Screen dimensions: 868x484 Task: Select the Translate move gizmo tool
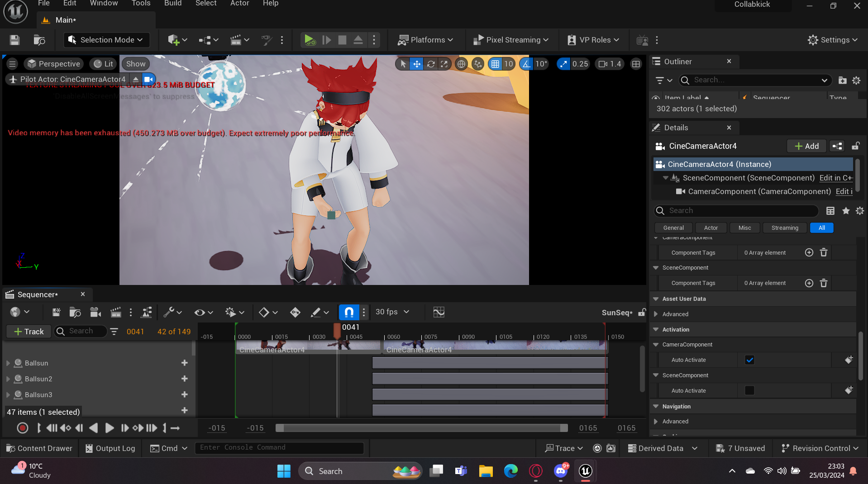pyautogui.click(x=417, y=64)
